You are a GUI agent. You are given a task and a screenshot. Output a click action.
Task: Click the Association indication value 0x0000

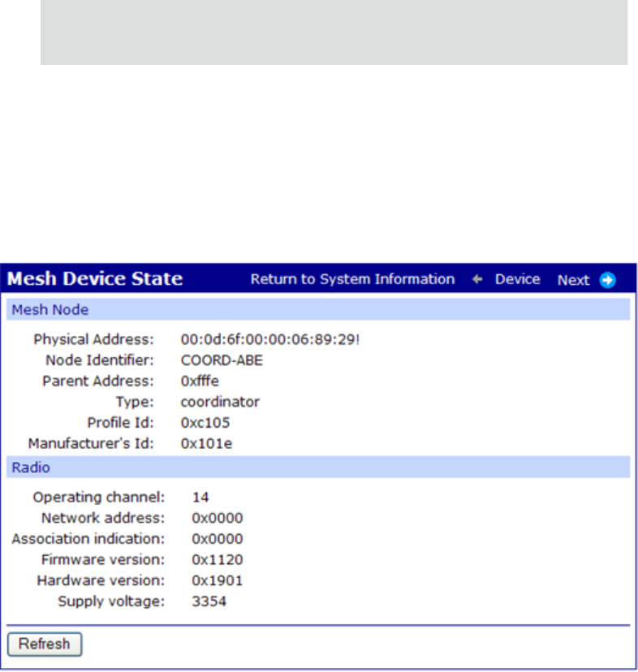[x=218, y=539]
